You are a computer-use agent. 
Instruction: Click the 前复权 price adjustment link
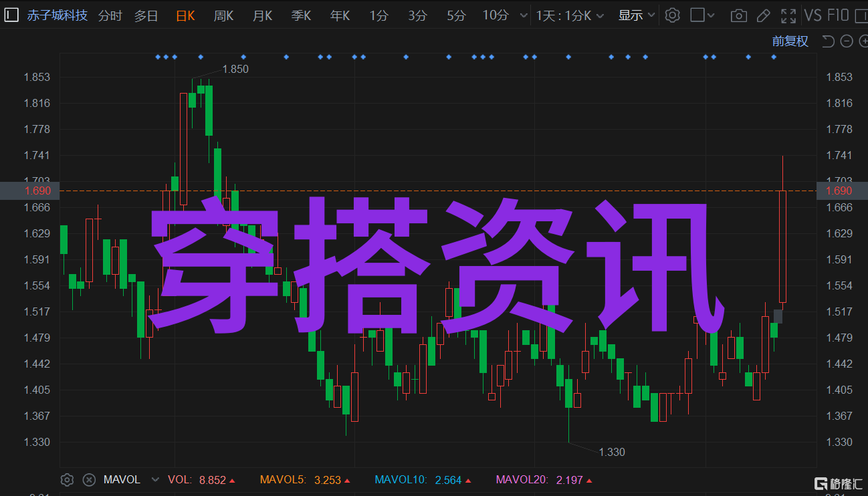[790, 41]
